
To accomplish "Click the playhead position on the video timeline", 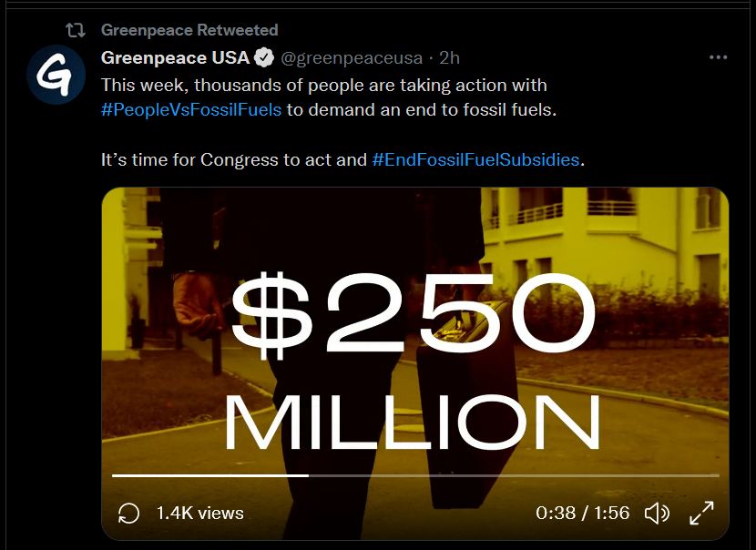I will click(308, 475).
